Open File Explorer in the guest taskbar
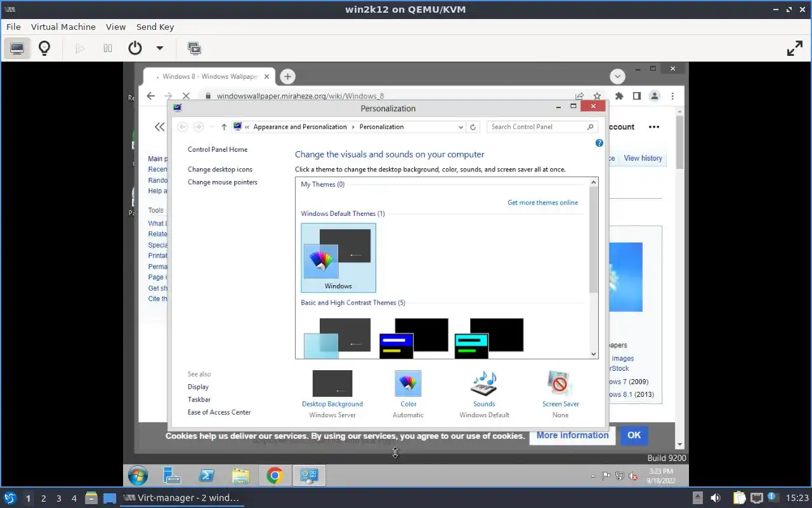 pos(240,476)
